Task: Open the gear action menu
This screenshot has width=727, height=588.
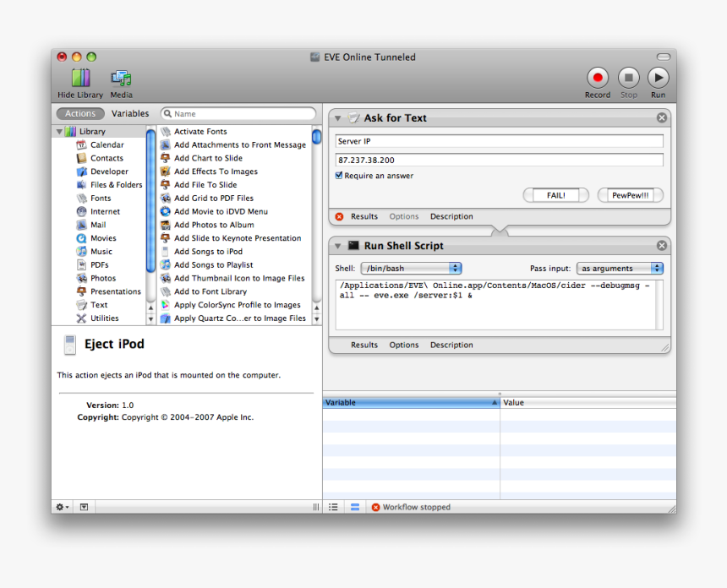Action: (62, 507)
